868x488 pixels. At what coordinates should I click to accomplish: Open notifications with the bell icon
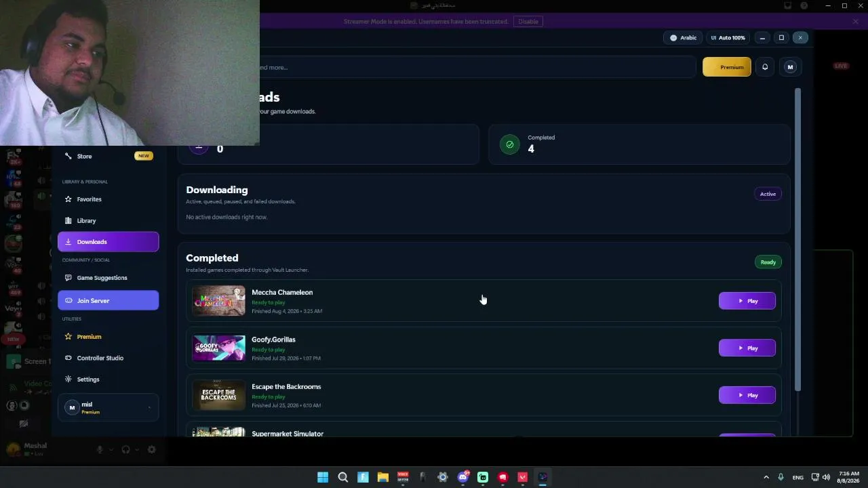(x=765, y=67)
